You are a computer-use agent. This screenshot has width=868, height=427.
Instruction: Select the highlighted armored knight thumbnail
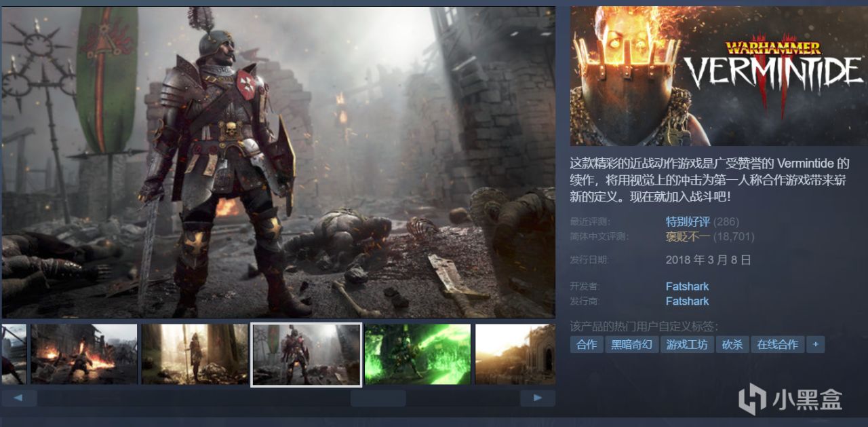306,354
